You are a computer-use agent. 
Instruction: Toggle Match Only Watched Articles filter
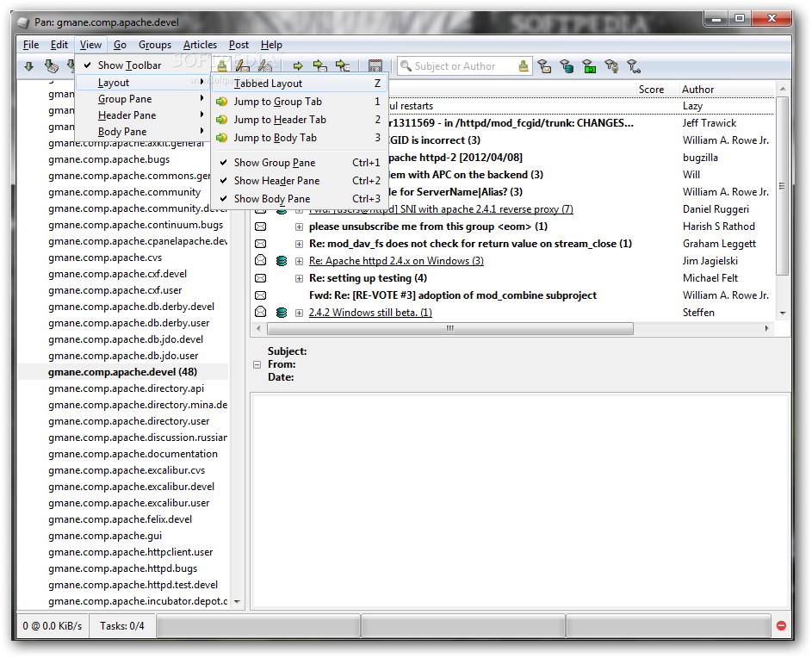pos(634,66)
